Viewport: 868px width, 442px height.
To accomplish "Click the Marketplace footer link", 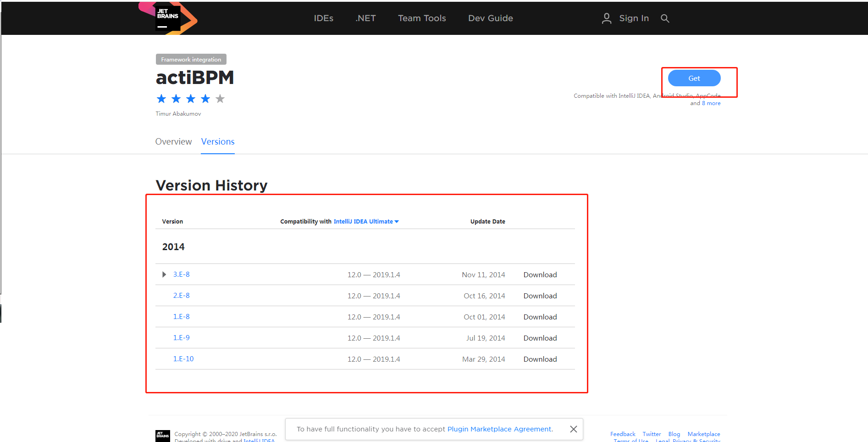I will 704,434.
